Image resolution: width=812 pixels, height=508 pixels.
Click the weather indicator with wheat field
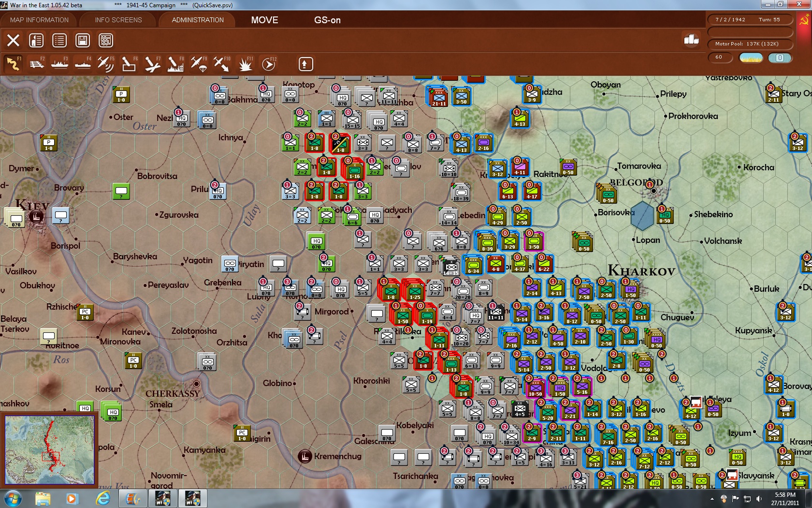point(751,58)
